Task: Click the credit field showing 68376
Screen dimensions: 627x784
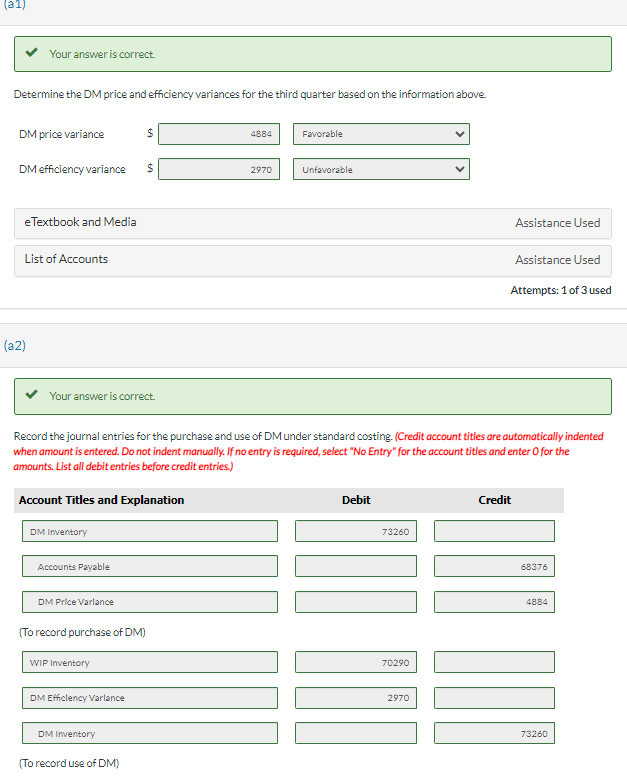Action: (x=494, y=566)
